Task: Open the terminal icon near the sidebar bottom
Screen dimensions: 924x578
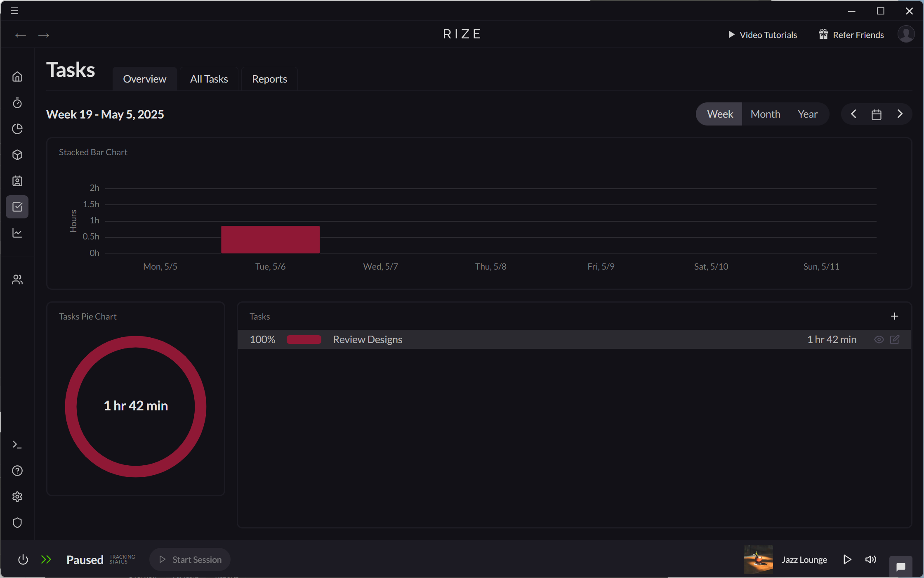Action: [x=17, y=444]
